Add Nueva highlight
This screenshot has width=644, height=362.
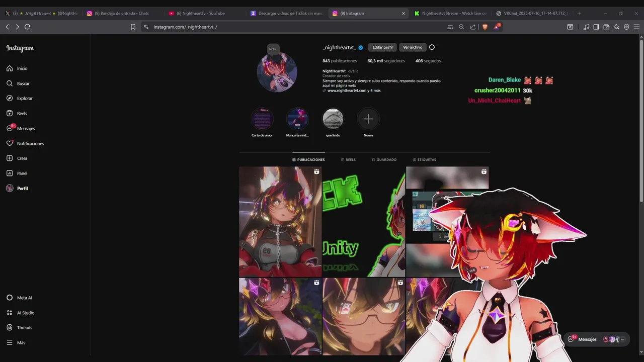pyautogui.click(x=368, y=119)
